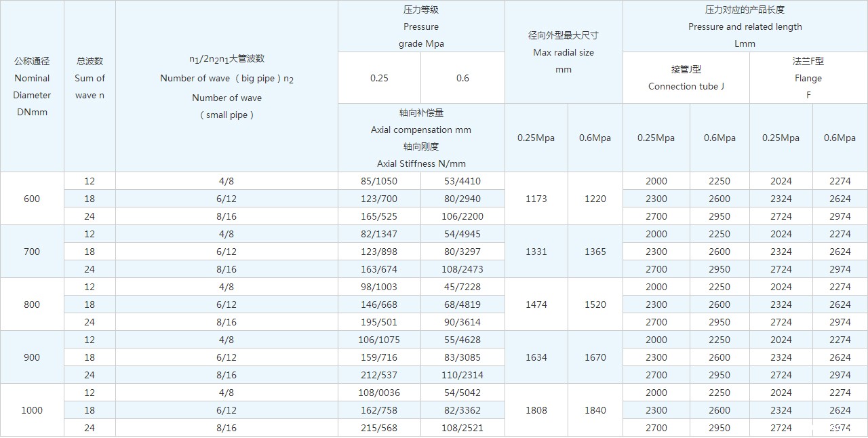Screen dimensions: 868x438
Task: Click the 1173 max radial size value
Action: [x=536, y=199]
